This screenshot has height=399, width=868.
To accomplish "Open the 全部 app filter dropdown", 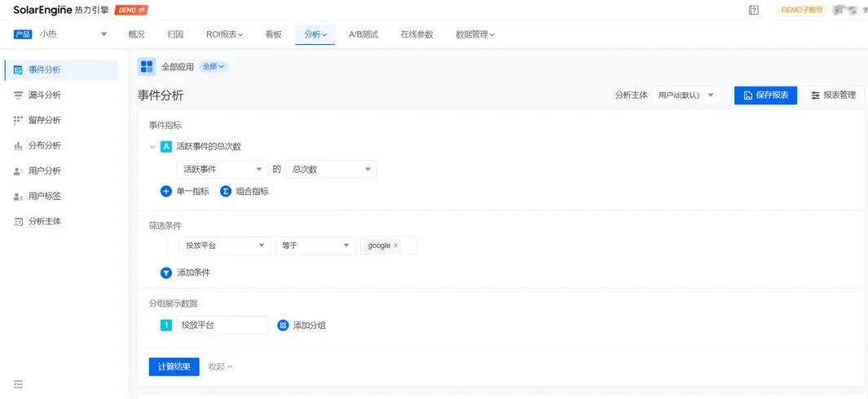I will coord(214,67).
